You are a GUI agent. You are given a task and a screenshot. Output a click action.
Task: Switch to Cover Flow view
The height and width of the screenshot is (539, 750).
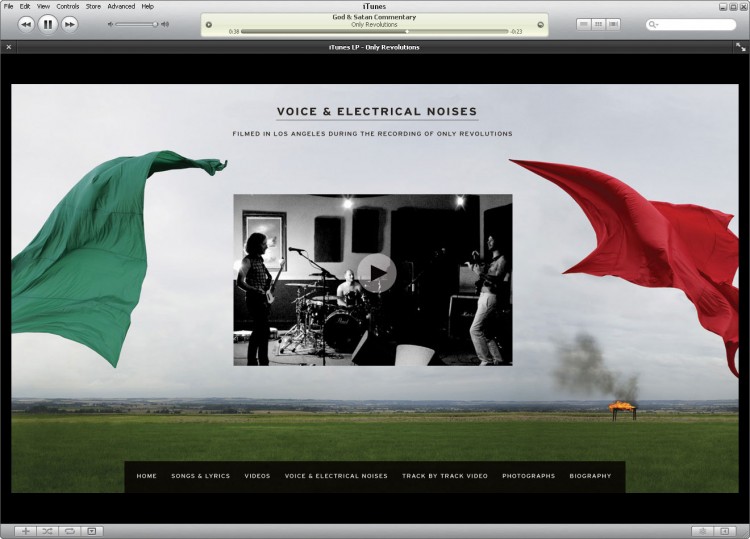[613, 24]
